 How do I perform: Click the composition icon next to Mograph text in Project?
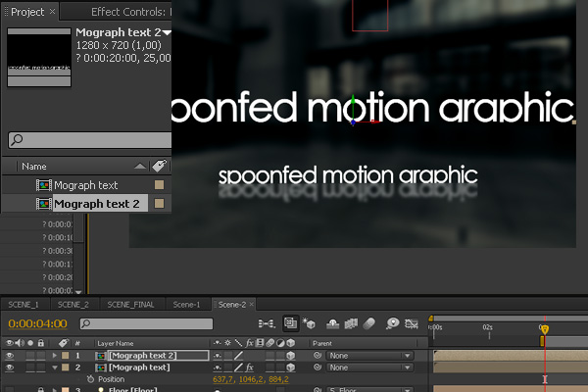pos(44,185)
